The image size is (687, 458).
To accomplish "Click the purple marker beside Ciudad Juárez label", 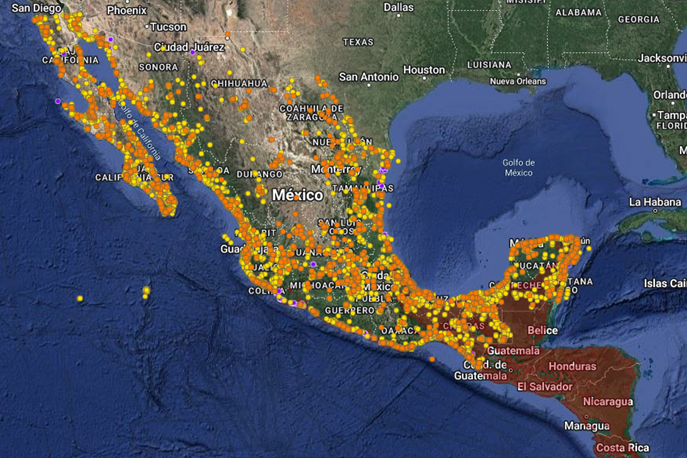I will point(192,53).
